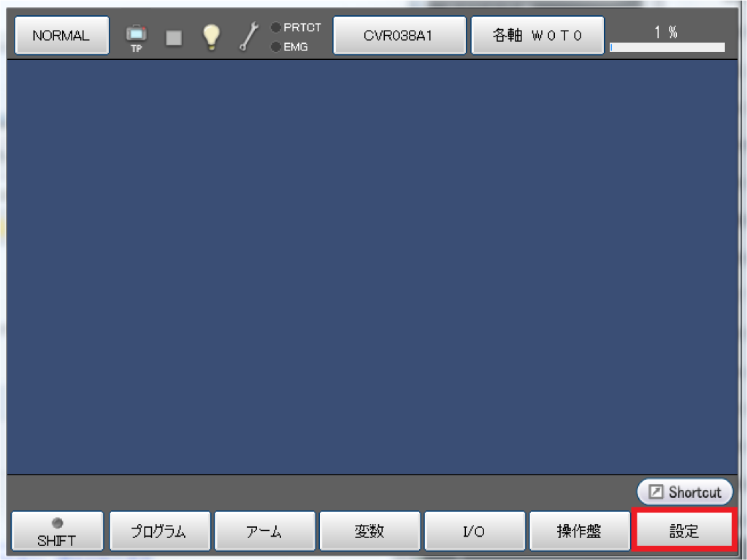This screenshot has height=560, width=747.
Task: Tap the TP teach pendant icon
Action: (137, 37)
